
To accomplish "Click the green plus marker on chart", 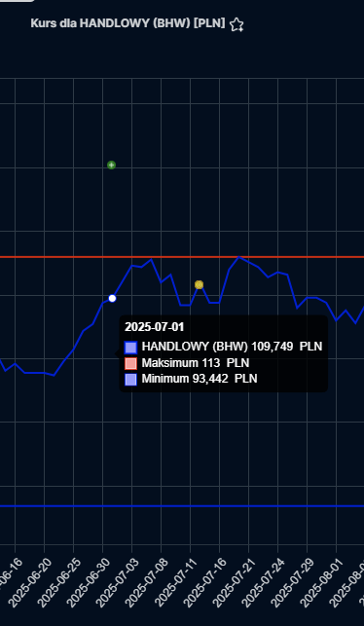I will pos(111,165).
